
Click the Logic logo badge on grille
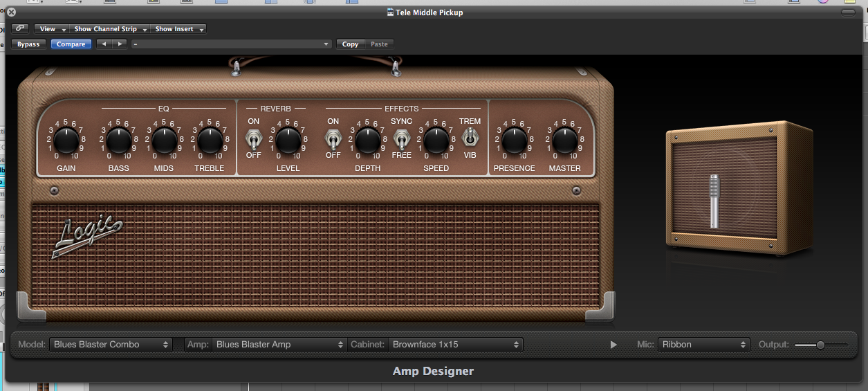[89, 236]
